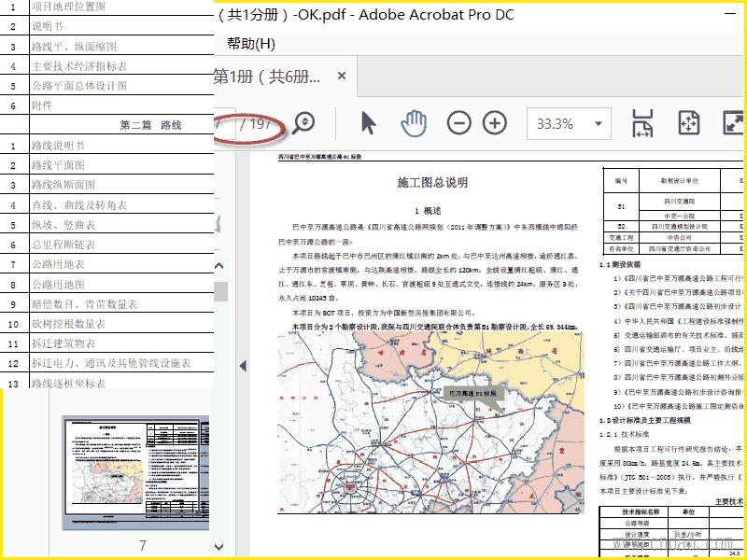Click the Fit Width scrolling icon
Screen dimensions: 747x560
click(642, 123)
